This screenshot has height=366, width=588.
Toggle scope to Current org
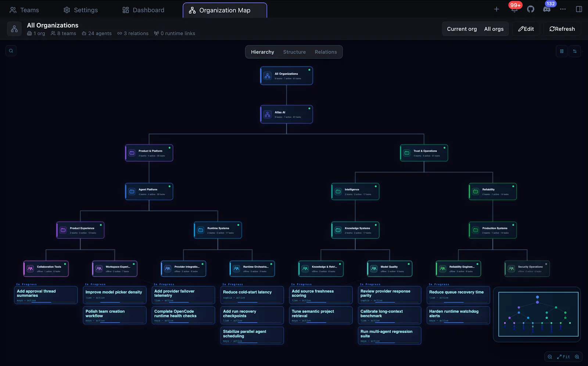(462, 29)
